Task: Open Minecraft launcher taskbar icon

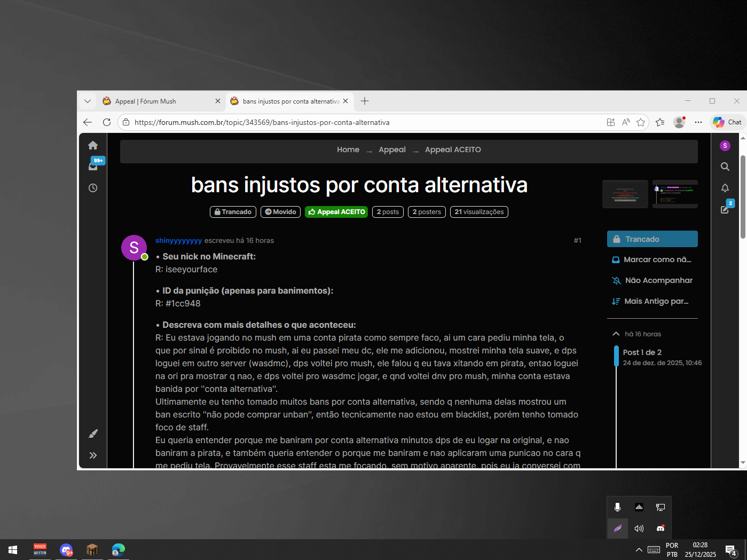Action: click(92, 550)
